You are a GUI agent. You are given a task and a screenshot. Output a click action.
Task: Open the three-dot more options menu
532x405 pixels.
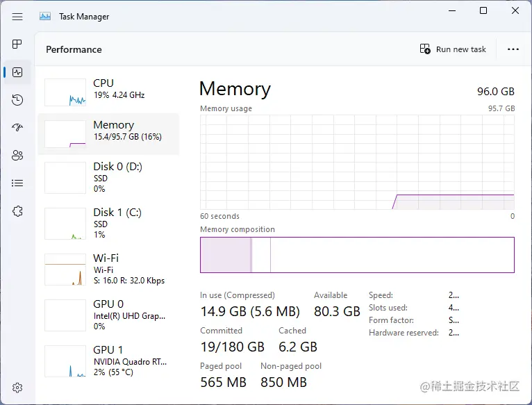[513, 49]
